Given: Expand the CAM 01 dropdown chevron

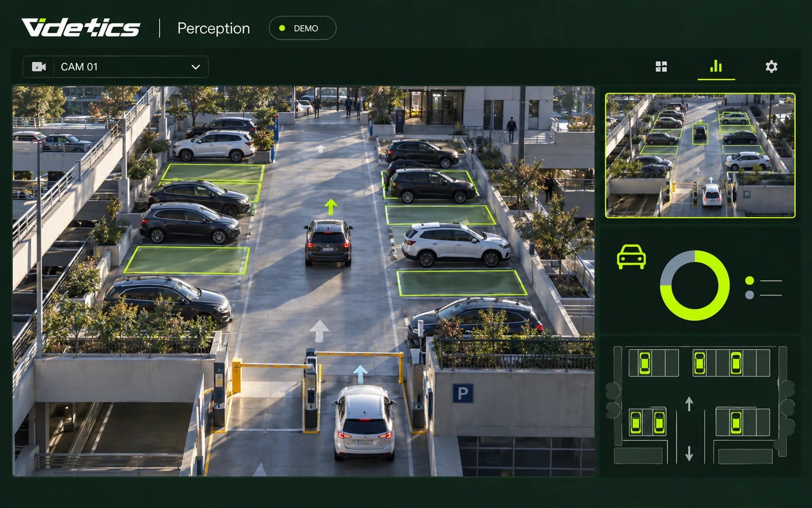Looking at the screenshot, I should (x=196, y=67).
